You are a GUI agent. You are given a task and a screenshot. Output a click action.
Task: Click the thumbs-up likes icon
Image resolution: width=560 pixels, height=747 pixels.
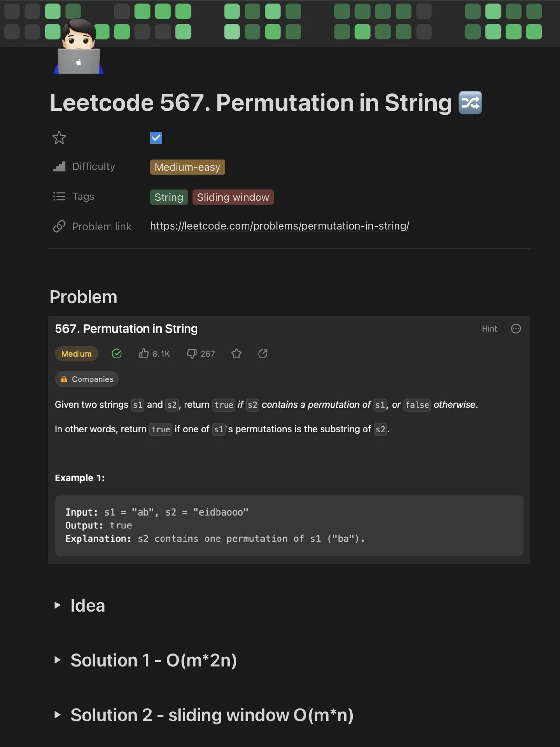(x=143, y=353)
